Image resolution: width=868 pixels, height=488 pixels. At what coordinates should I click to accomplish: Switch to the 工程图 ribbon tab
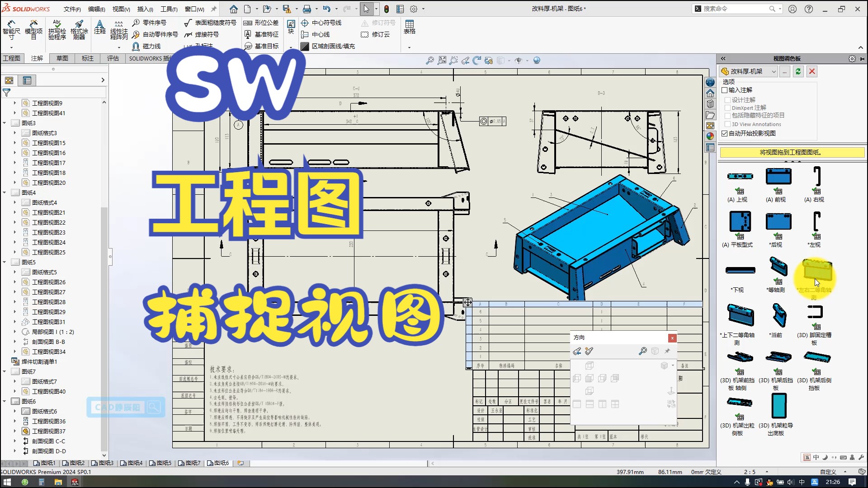coord(12,58)
